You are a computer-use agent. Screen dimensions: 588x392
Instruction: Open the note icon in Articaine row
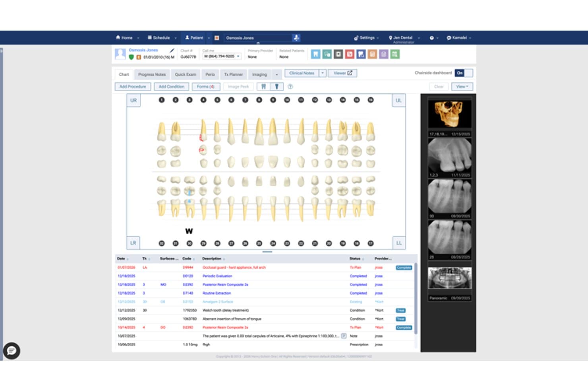[x=344, y=336]
